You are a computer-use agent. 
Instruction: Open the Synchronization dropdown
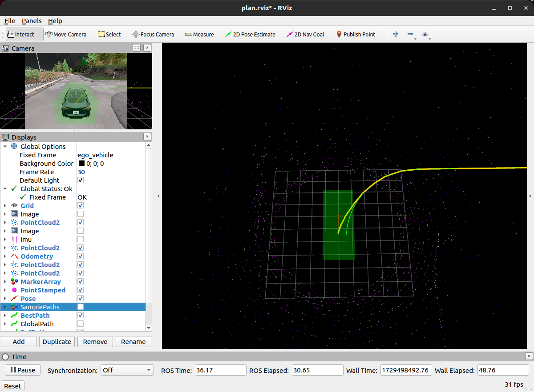pyautogui.click(x=127, y=370)
